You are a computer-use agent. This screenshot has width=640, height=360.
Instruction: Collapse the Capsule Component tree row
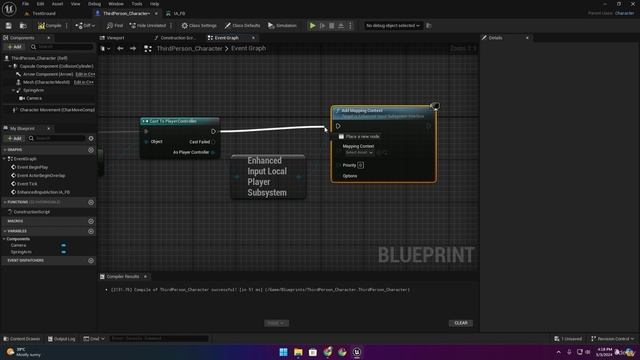[10, 66]
